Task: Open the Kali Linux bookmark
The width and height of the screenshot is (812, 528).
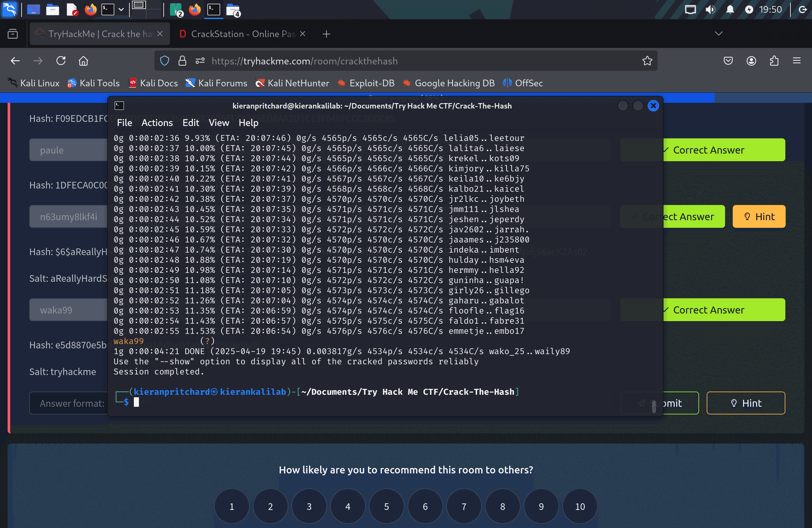Action: pyautogui.click(x=33, y=83)
